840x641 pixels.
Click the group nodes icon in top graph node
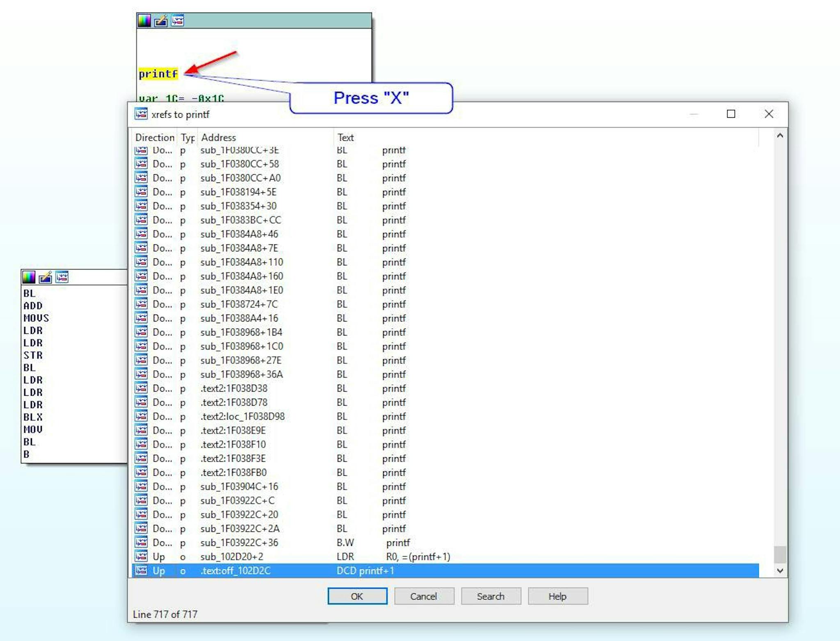tap(178, 21)
